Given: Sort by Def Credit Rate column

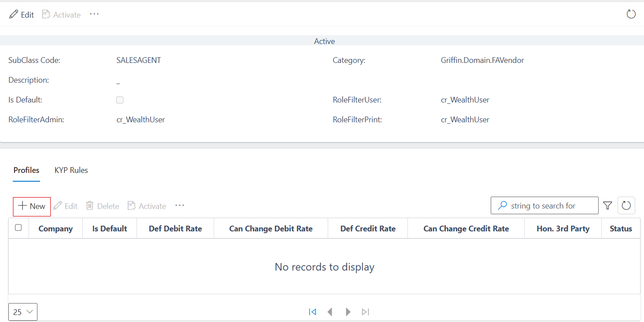Looking at the screenshot, I should (368, 229).
